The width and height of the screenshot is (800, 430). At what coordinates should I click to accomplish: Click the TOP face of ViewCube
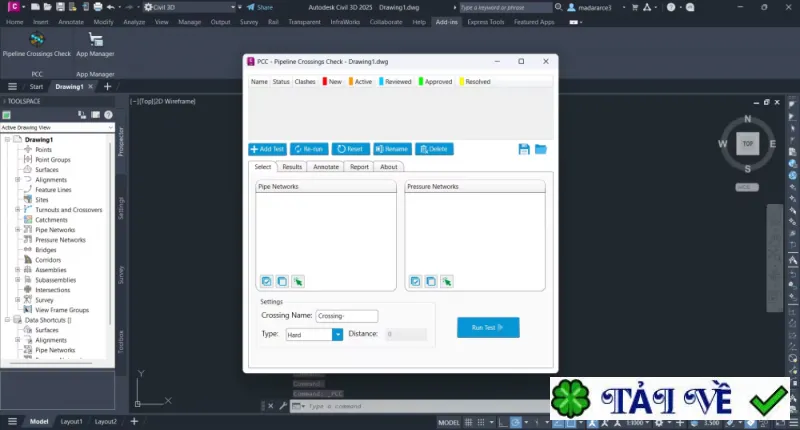747,143
